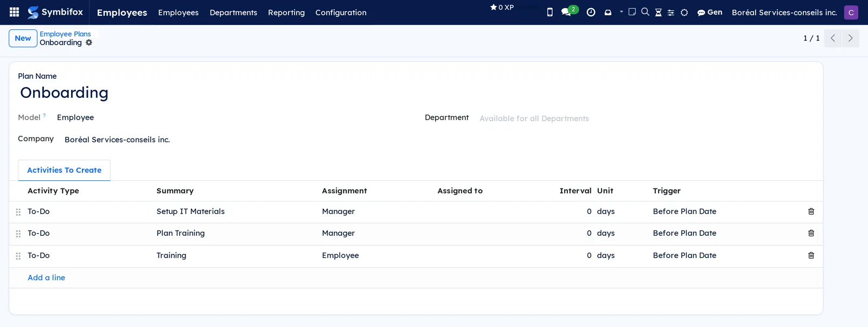Open the Reporting menu

click(x=286, y=12)
